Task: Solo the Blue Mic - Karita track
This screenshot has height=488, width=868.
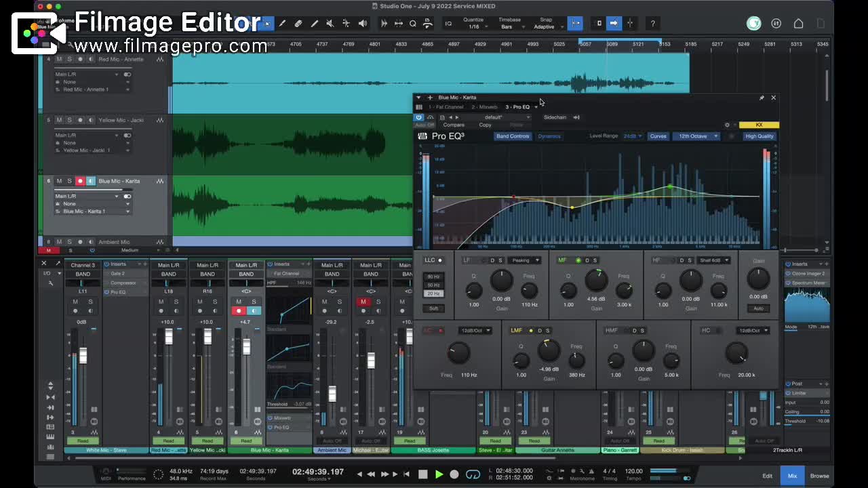Action: tap(69, 181)
